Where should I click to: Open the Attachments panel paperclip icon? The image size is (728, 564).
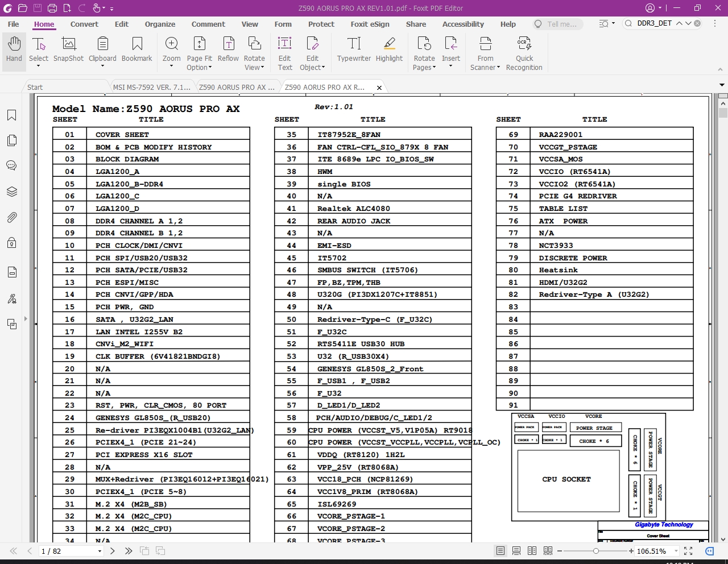(x=11, y=217)
